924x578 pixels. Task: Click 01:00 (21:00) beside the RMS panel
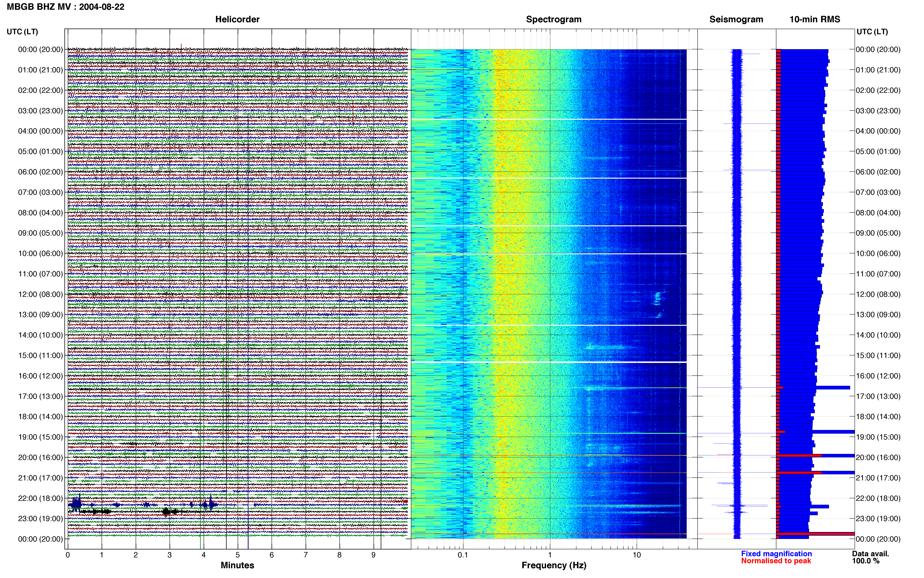tap(878, 70)
